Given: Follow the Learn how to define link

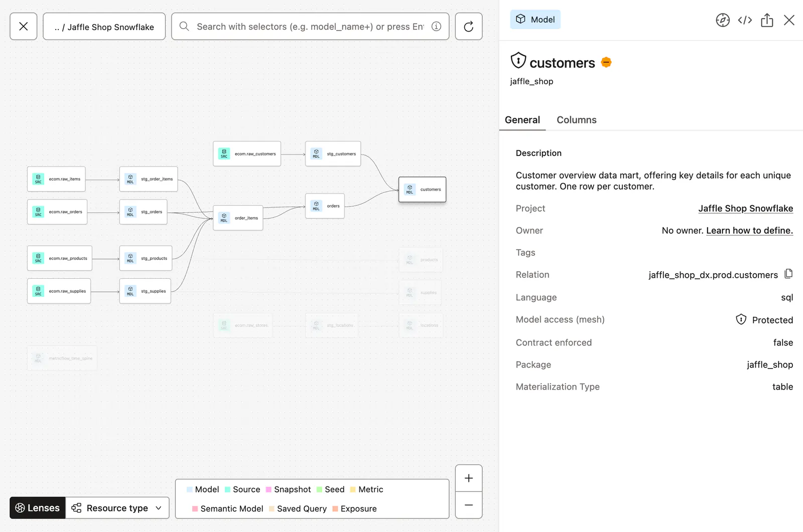Looking at the screenshot, I should (x=749, y=231).
